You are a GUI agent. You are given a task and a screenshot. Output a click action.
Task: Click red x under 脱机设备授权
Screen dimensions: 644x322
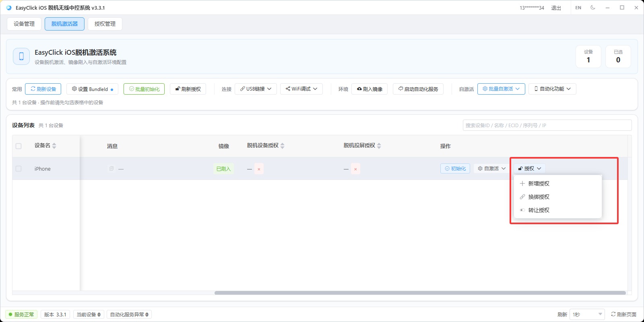259,169
